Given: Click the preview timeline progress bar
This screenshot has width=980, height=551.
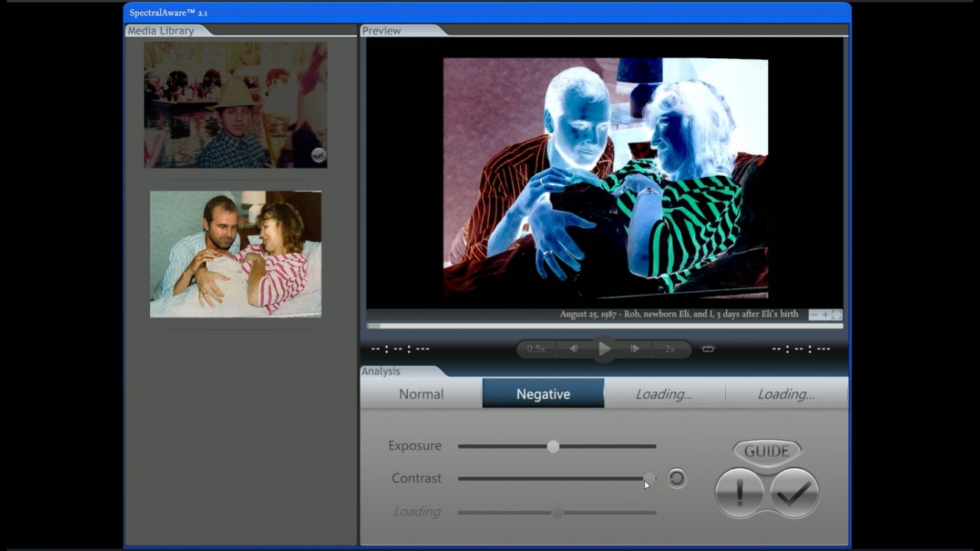Looking at the screenshot, I should 605,326.
